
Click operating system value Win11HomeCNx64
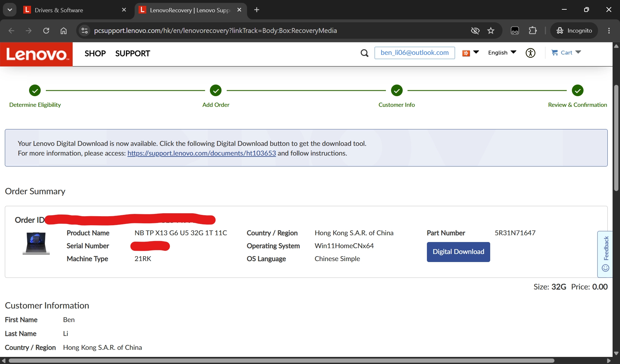click(344, 246)
